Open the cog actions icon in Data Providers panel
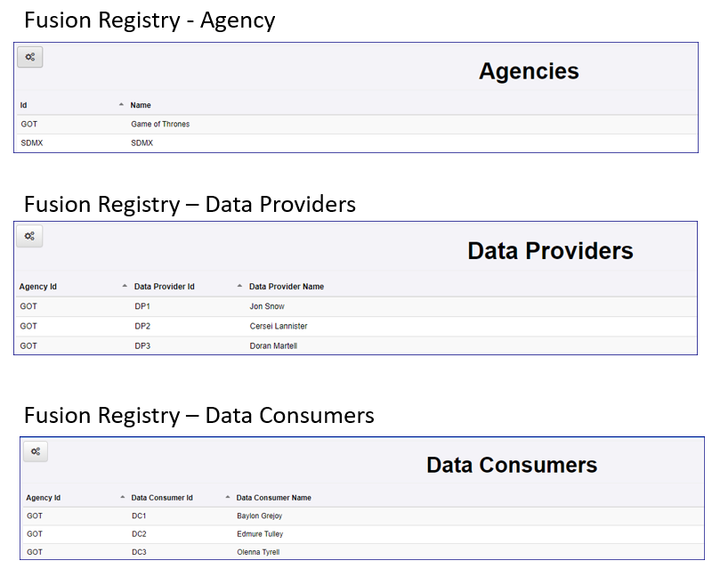 pos(29,236)
